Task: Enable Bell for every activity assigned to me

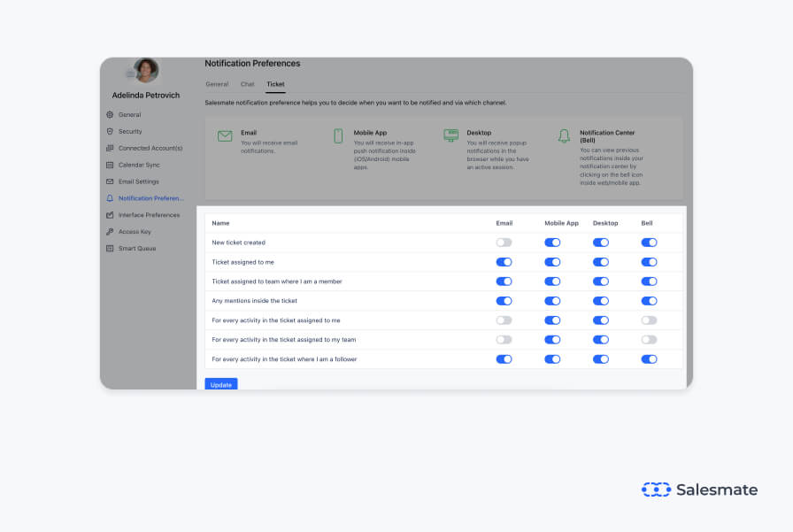Action: click(649, 320)
